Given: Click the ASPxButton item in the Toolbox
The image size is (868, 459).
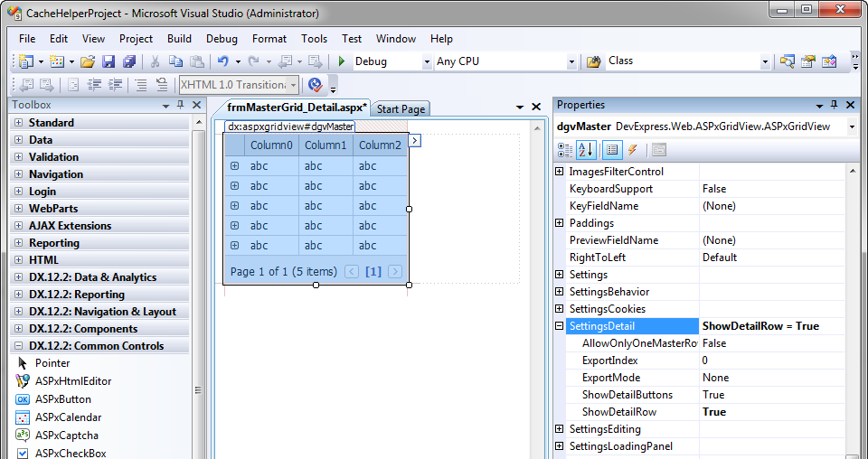Looking at the screenshot, I should click(x=62, y=399).
